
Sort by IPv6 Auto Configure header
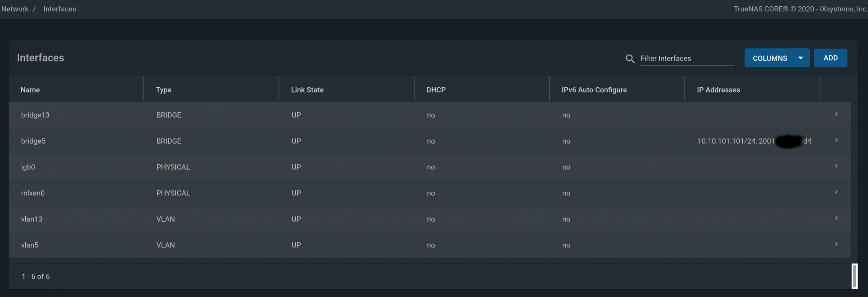pyautogui.click(x=594, y=90)
